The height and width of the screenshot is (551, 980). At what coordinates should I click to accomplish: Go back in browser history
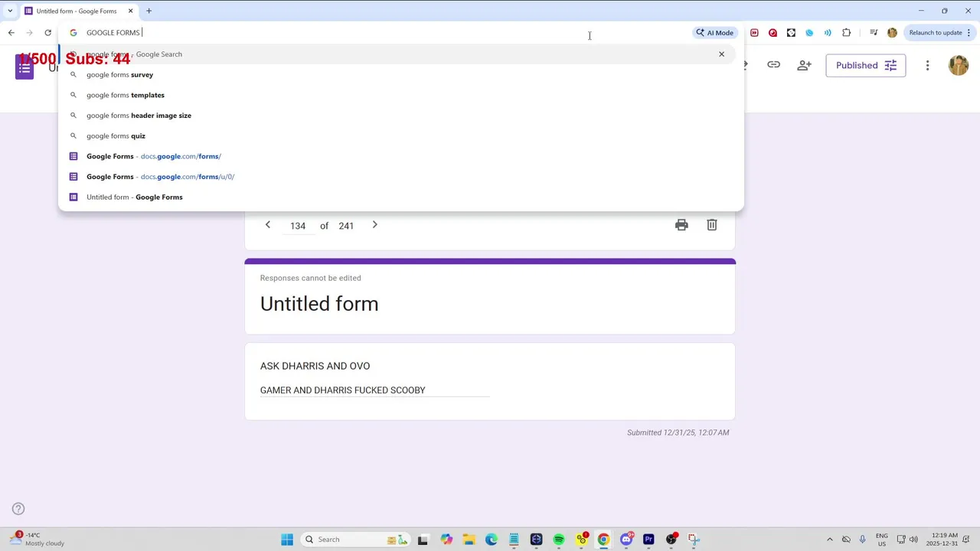click(11, 33)
